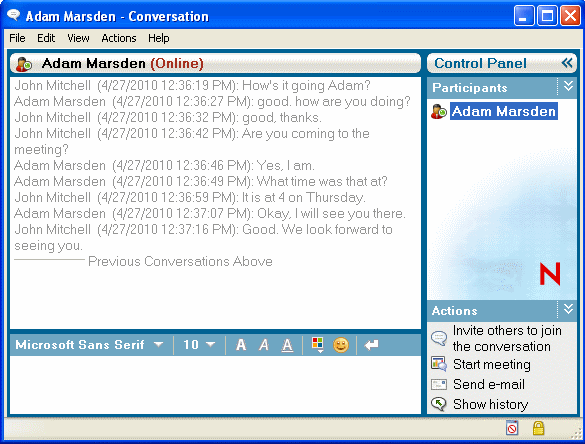Click the Novell N logo
585x444 pixels.
pyautogui.click(x=550, y=274)
